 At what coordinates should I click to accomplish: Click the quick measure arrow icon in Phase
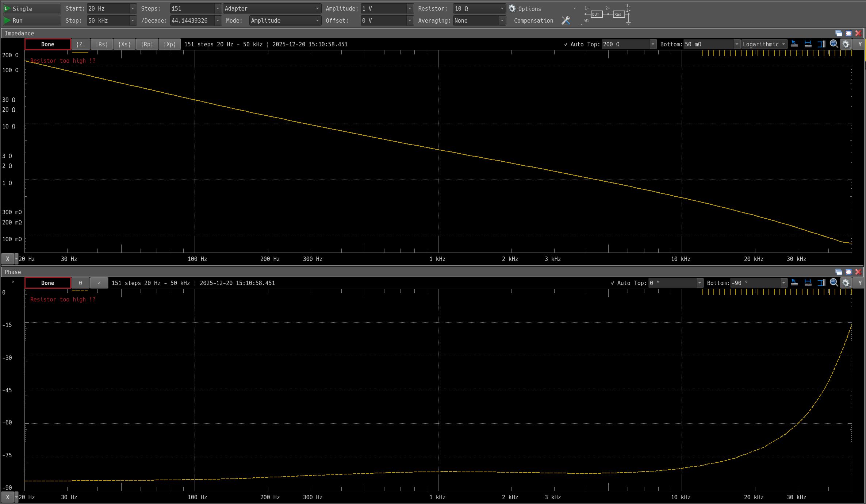[794, 283]
